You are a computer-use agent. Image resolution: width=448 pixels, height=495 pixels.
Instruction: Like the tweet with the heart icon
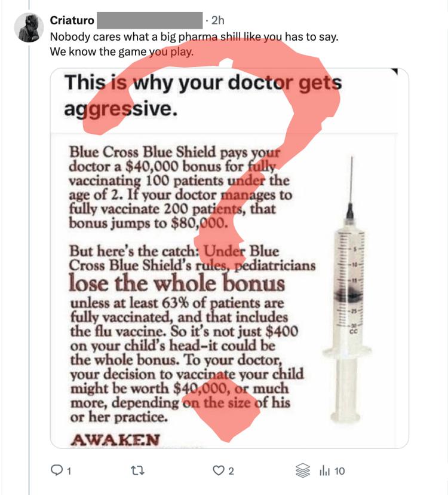click(x=219, y=471)
